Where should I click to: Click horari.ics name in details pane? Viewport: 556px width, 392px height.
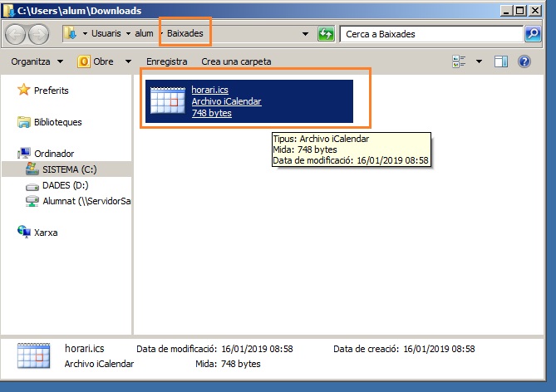coord(85,349)
